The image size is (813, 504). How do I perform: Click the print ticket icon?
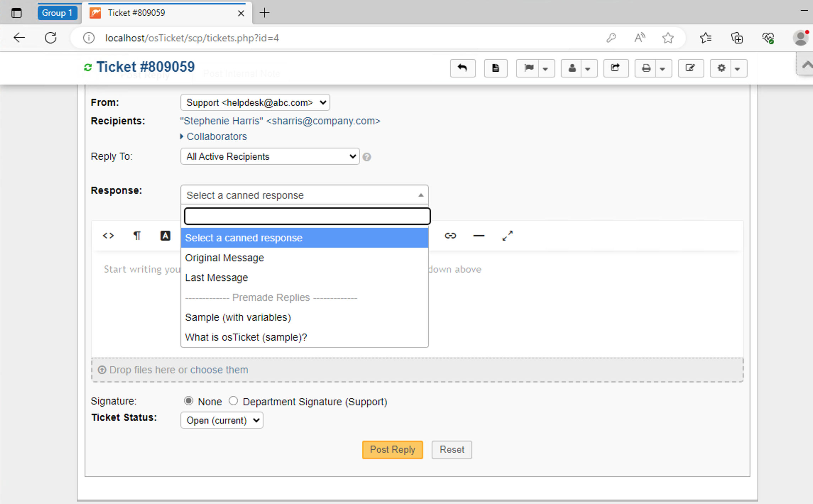[x=646, y=68]
